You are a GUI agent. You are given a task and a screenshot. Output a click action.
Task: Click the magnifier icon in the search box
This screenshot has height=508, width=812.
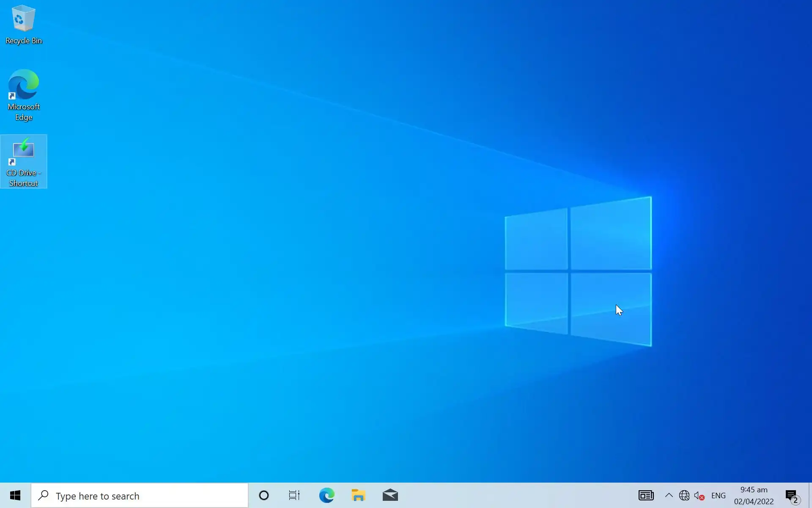pos(43,495)
